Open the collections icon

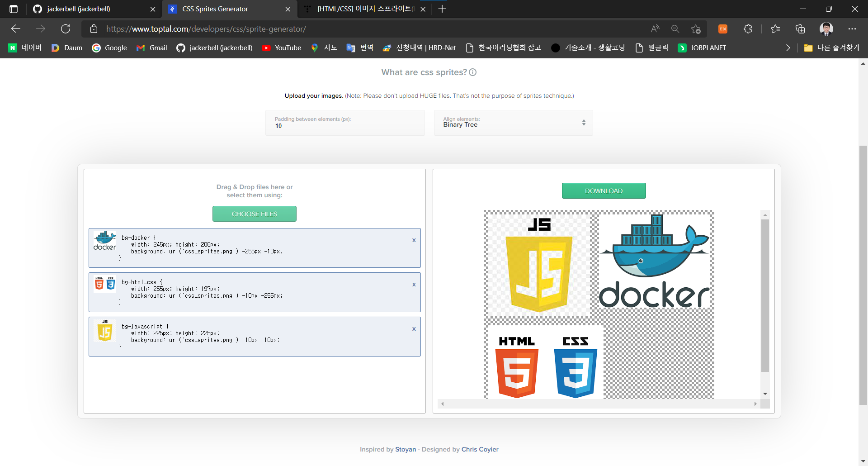point(800,29)
